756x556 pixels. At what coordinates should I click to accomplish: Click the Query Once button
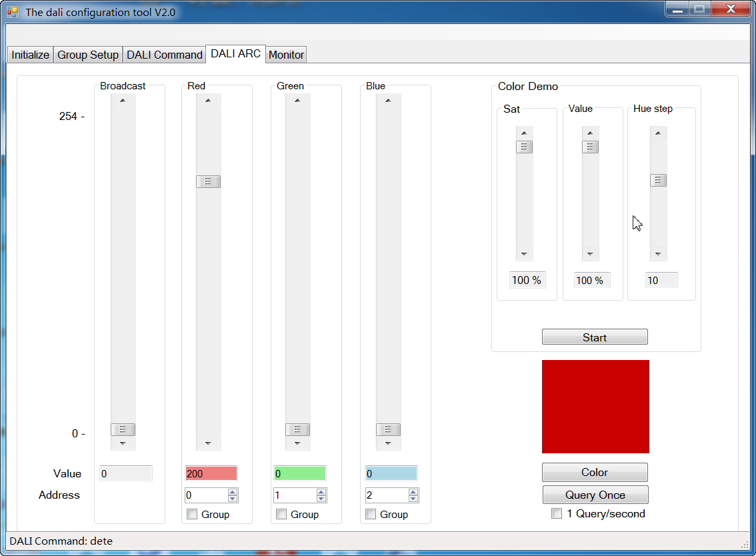[x=595, y=495]
